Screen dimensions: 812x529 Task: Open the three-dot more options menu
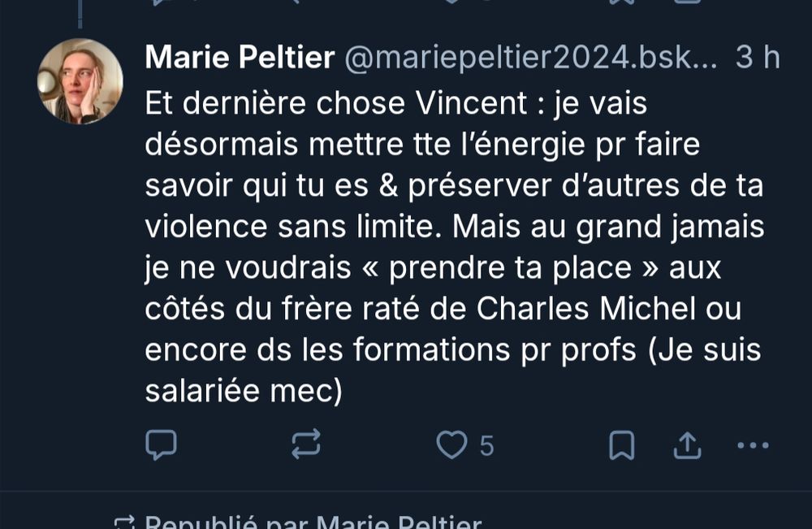point(753,445)
